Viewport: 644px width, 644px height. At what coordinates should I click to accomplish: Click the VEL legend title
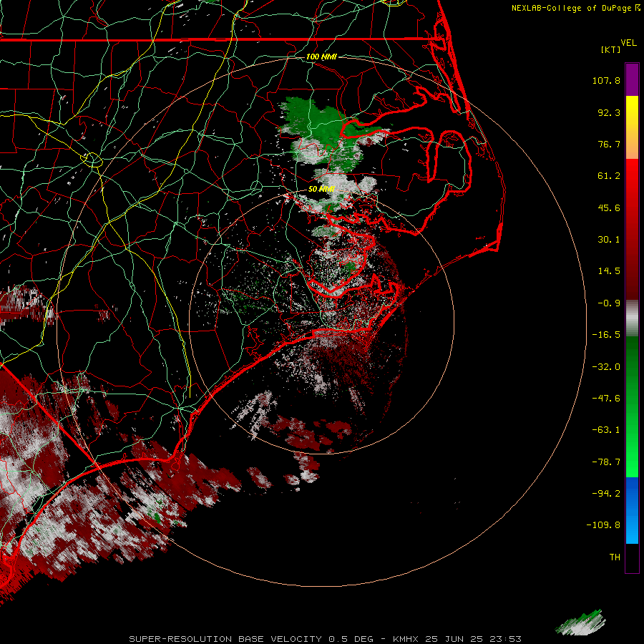pyautogui.click(x=628, y=43)
